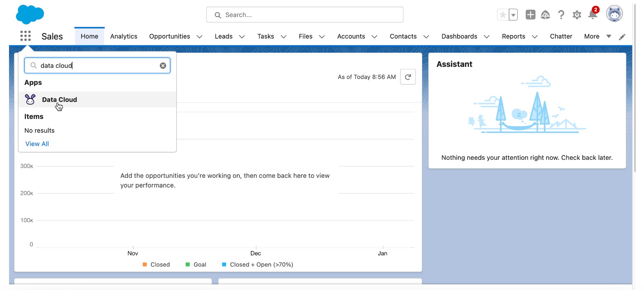Click the 'No results' text under Items
Viewport: 644px width, 290px height.
point(40,131)
